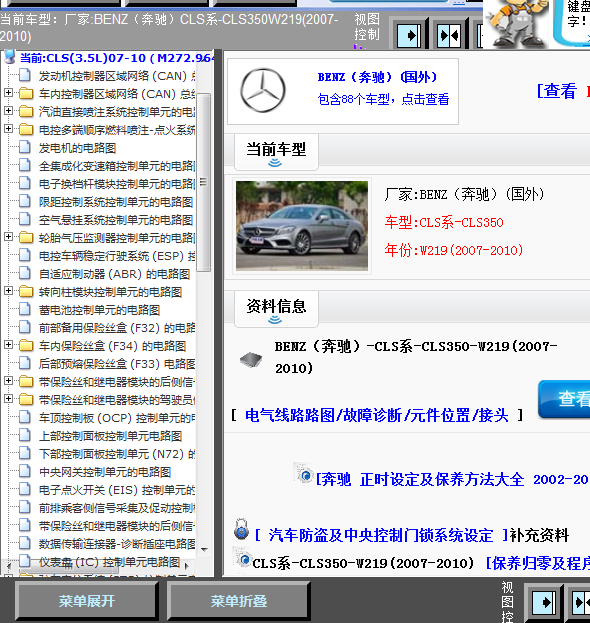Click the top collapse-arrows view control icon

[449, 35]
